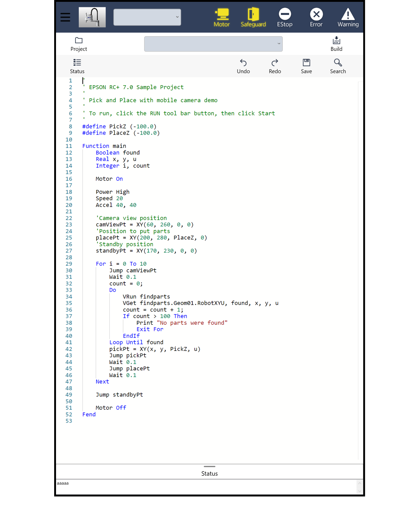Click the 'Fend' line
Screen dimensions: 420x519
click(89, 415)
